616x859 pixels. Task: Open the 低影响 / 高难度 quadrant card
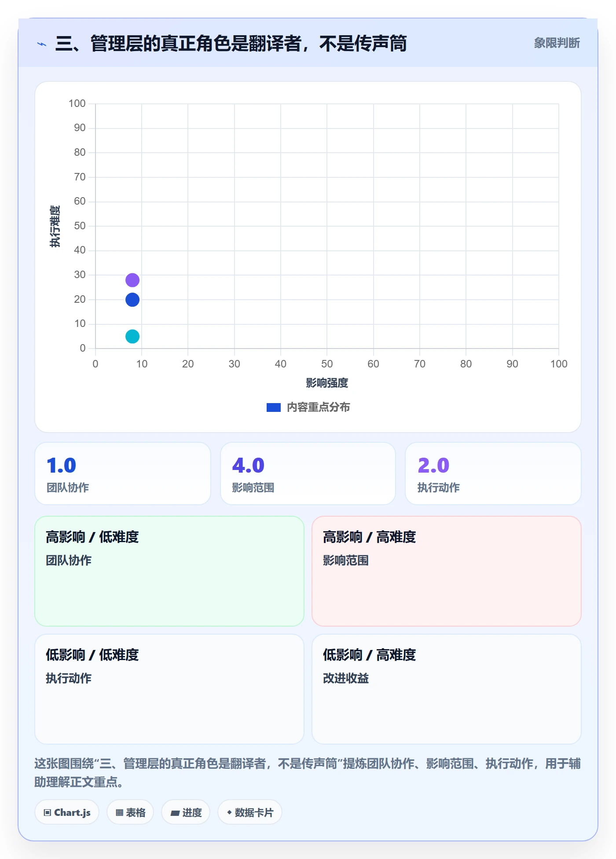447,689
